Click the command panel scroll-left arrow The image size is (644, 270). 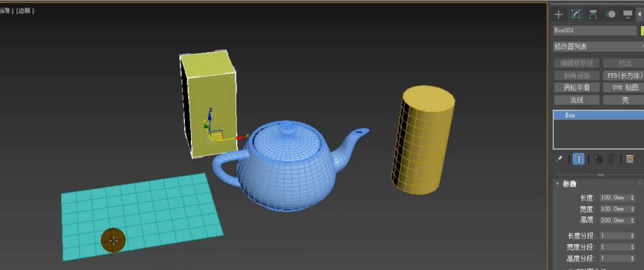point(640,14)
